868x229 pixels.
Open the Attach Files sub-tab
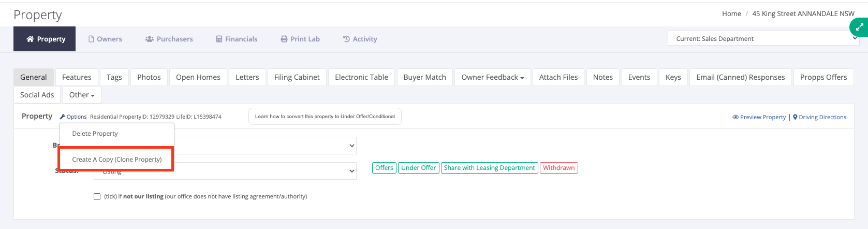558,77
